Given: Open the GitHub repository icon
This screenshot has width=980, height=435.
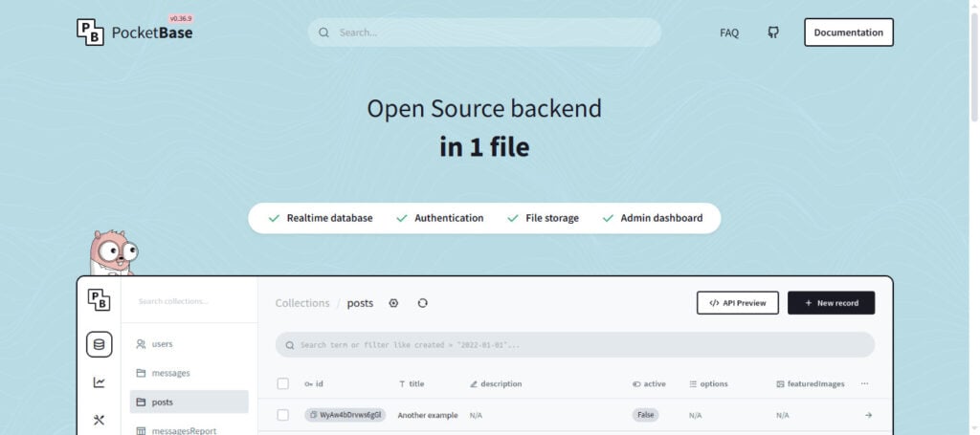Looking at the screenshot, I should click(x=773, y=33).
